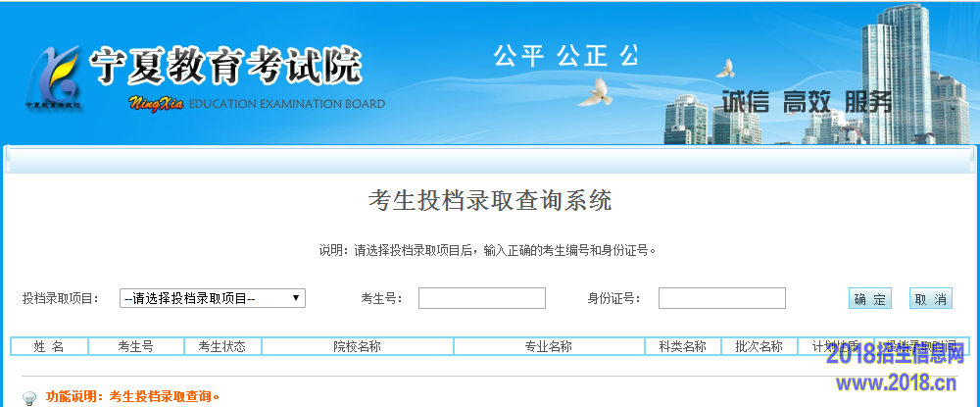
Task: Click the 宁夏教育考试院 site title
Action: pos(225,66)
